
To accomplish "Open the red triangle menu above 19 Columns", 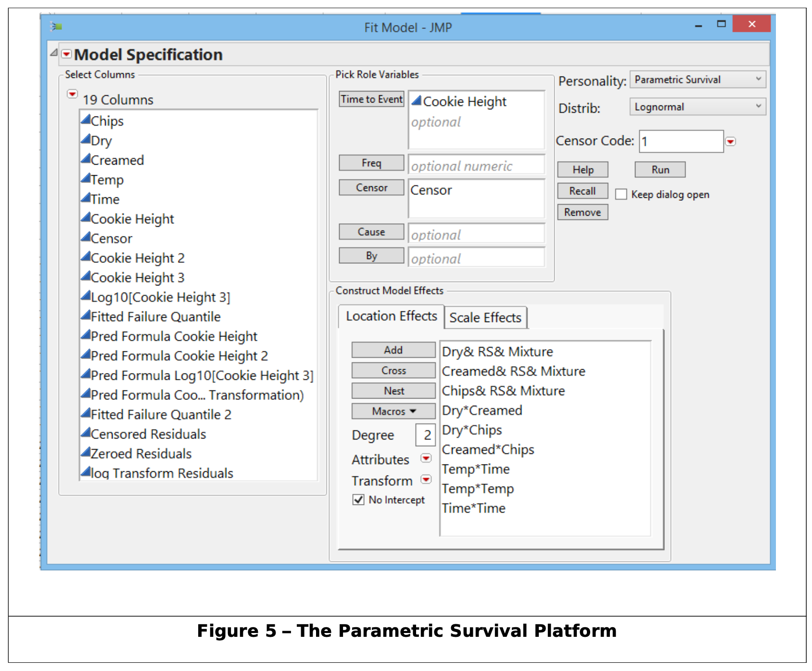I will [72, 94].
